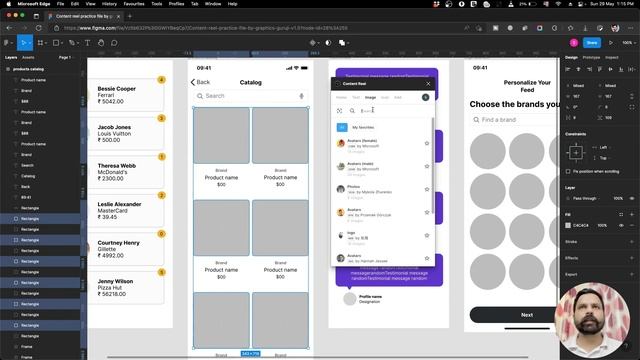Click the Present play icon
Screen dimensions: 640x360
(x=611, y=43)
